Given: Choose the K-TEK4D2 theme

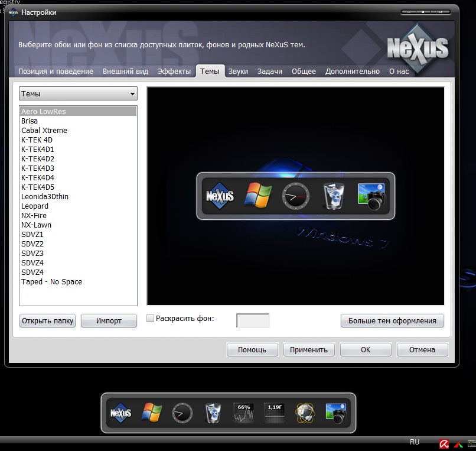Looking at the screenshot, I should click(78, 158).
